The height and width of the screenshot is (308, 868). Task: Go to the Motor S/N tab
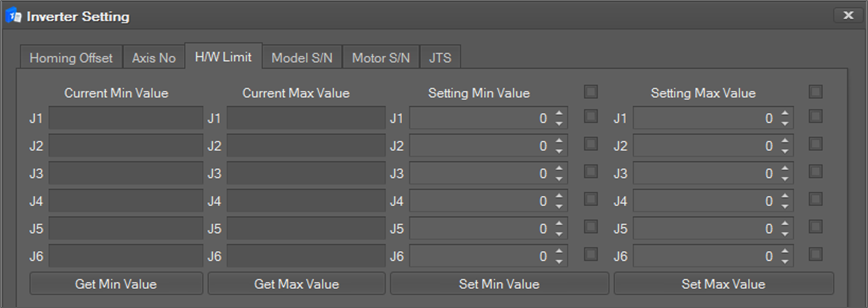pyautogui.click(x=381, y=58)
